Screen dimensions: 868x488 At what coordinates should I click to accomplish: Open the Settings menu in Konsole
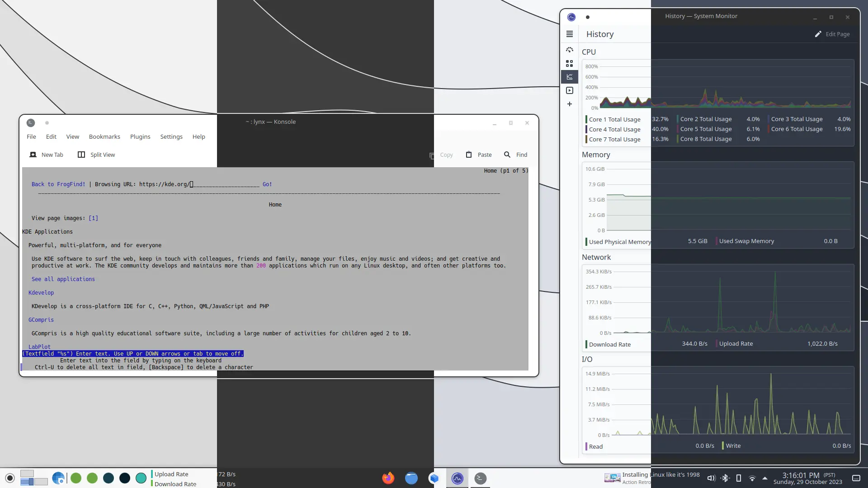point(171,136)
